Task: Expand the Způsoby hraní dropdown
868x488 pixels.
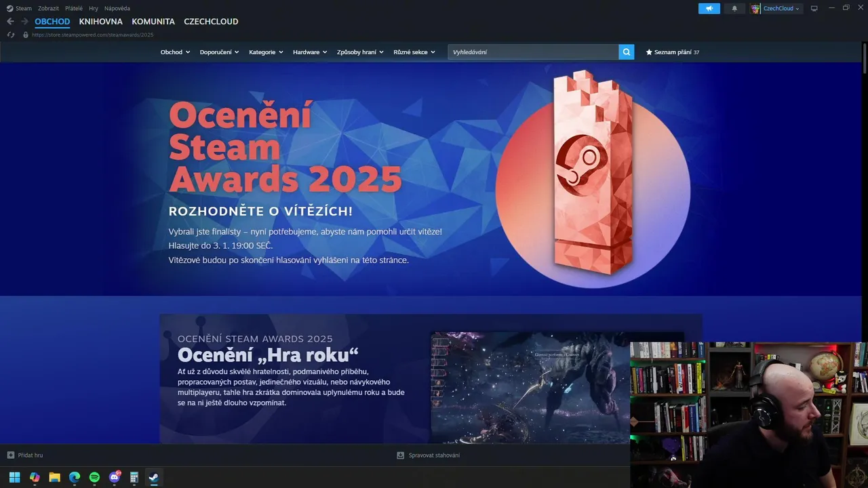Action: (x=360, y=52)
